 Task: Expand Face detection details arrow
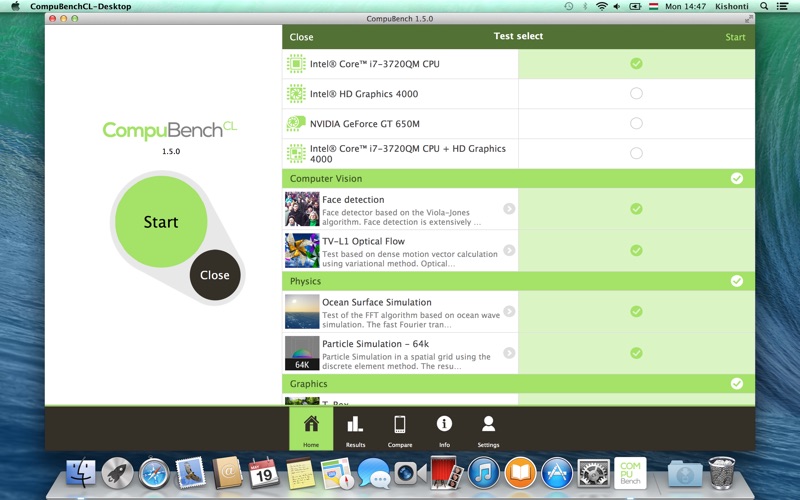click(x=509, y=209)
